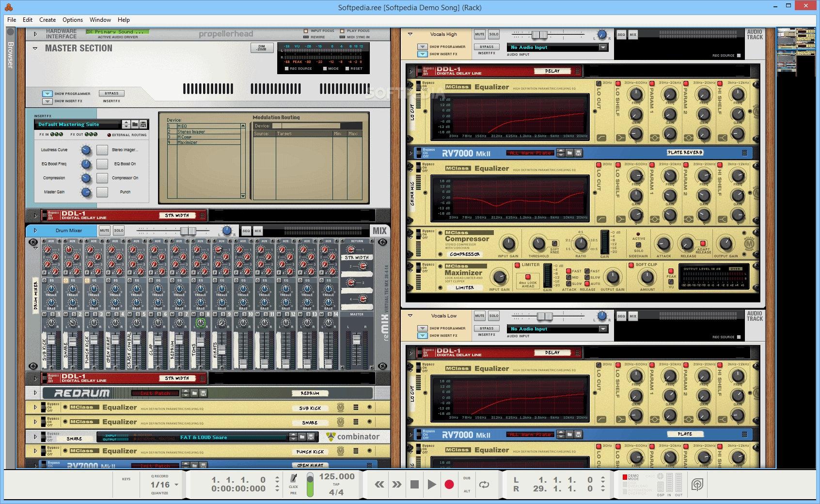Expand the MClass Equalizer labeled SUB KICK
Viewport: 820px width, 504px height.
[35, 408]
